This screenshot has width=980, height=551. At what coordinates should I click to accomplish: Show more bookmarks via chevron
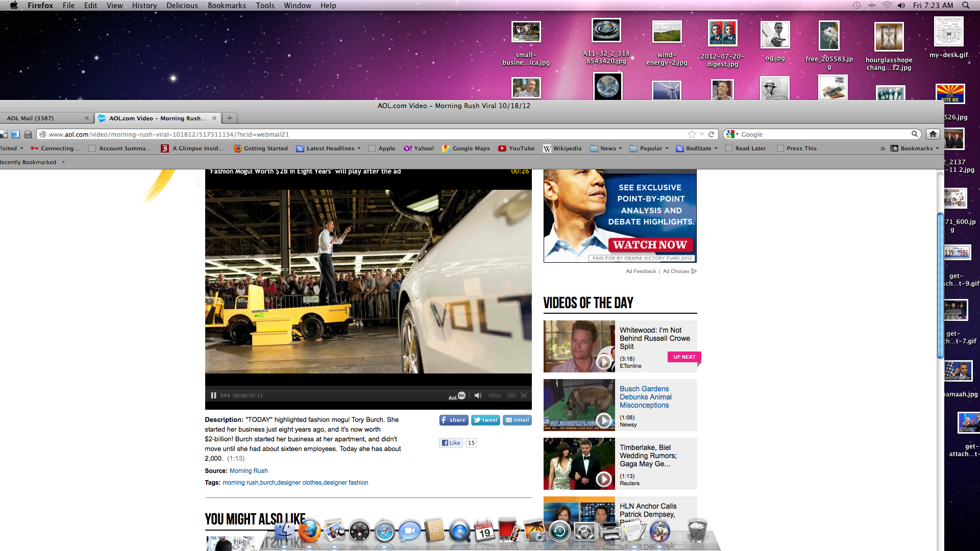(x=883, y=148)
